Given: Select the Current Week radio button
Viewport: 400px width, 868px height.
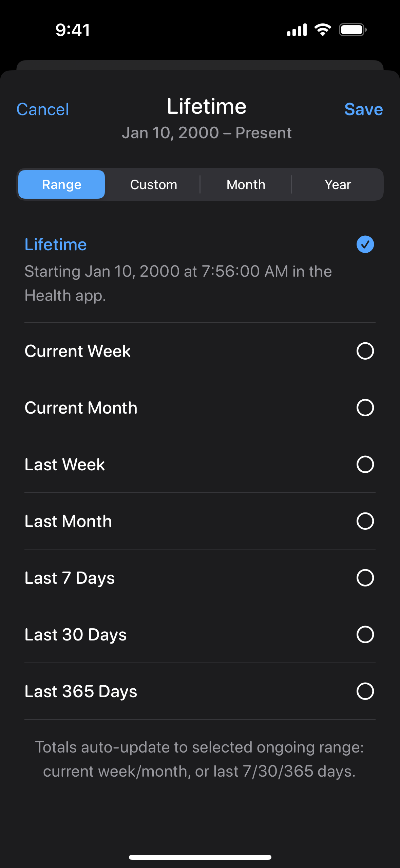Looking at the screenshot, I should tap(365, 351).
